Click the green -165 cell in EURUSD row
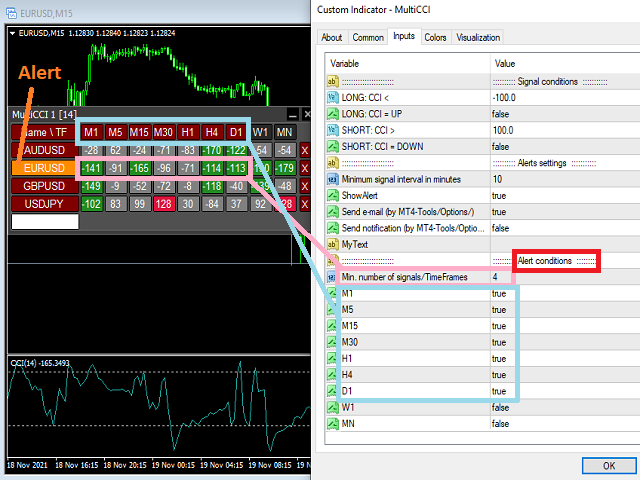Screen dimensions: 640x480 [x=140, y=169]
